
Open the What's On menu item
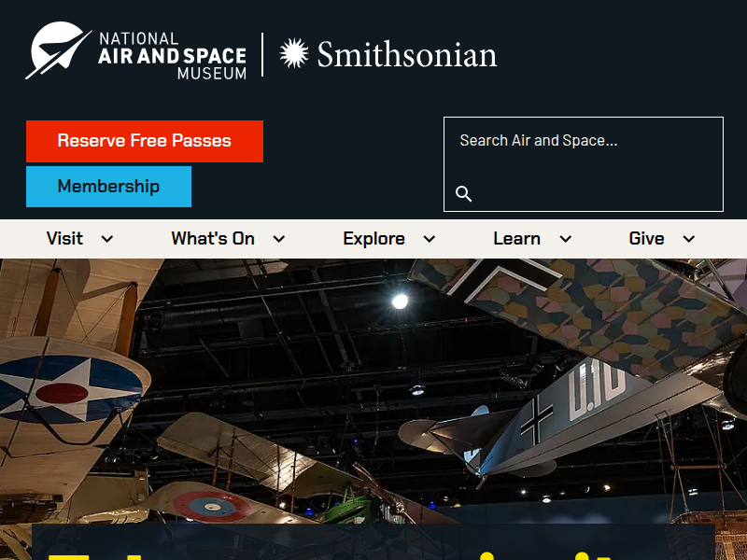click(213, 239)
